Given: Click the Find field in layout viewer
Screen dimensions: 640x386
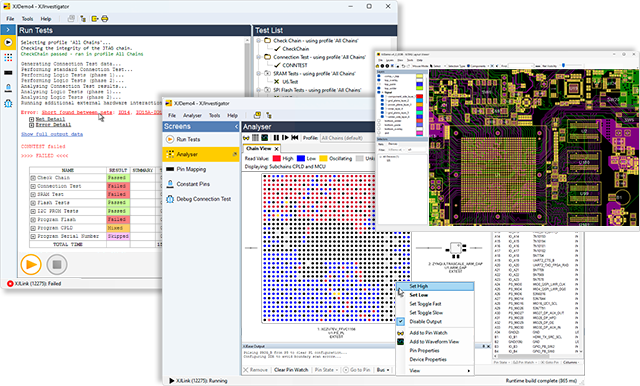Looking at the screenshot, I should point(521,66).
